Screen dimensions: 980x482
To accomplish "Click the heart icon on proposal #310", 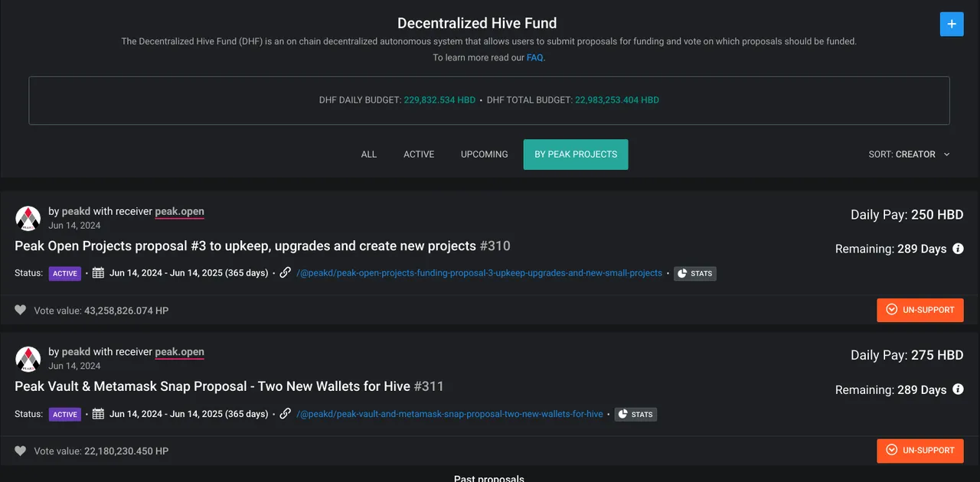I will click(x=21, y=311).
